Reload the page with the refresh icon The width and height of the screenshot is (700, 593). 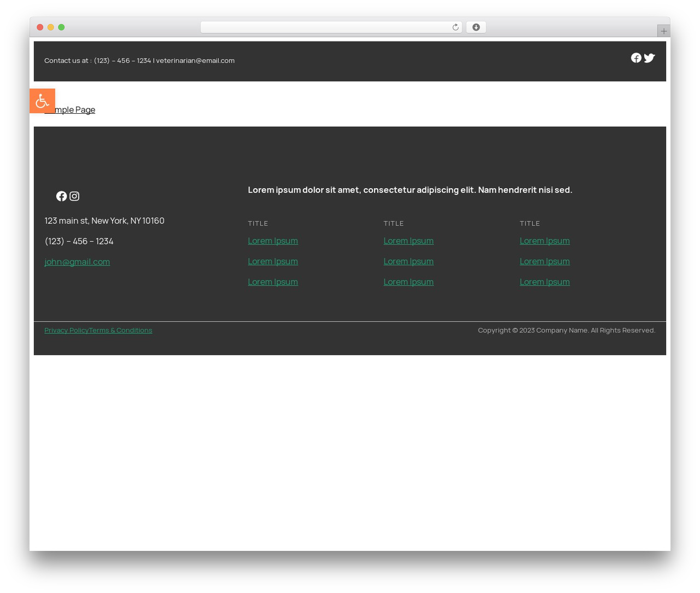point(455,27)
